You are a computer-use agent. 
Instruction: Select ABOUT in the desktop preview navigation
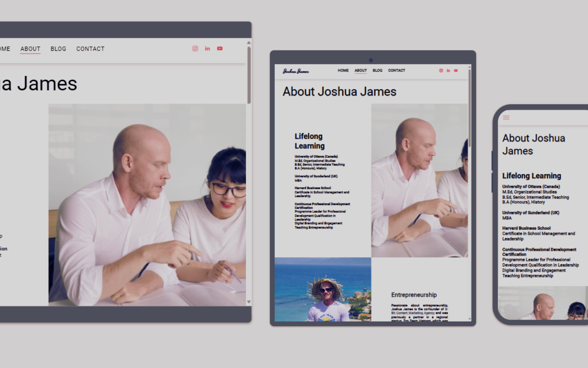pos(31,49)
